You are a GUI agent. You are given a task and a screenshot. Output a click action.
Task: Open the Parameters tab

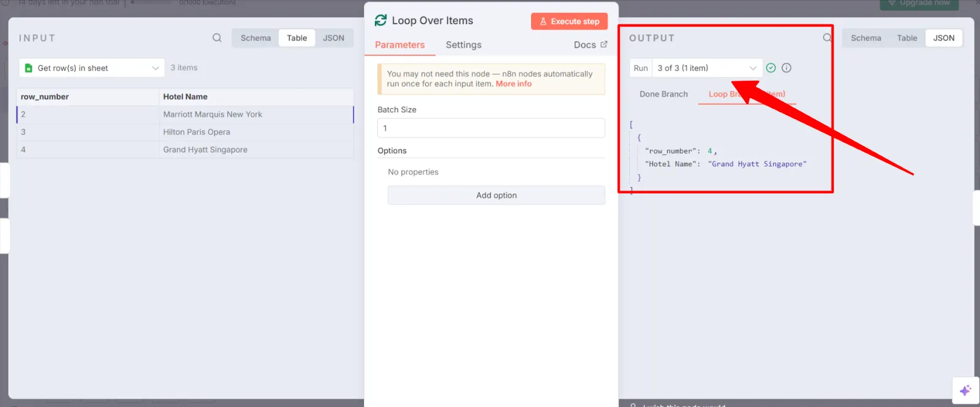click(400, 45)
